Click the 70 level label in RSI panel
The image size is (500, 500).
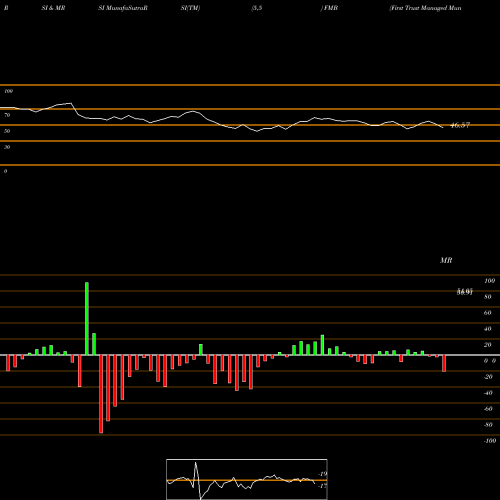coord(7,115)
